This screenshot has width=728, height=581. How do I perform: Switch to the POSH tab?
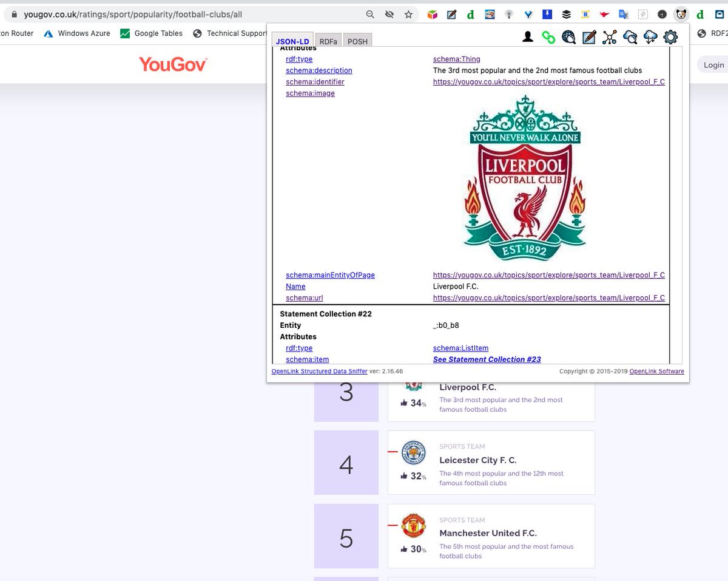pos(357,41)
